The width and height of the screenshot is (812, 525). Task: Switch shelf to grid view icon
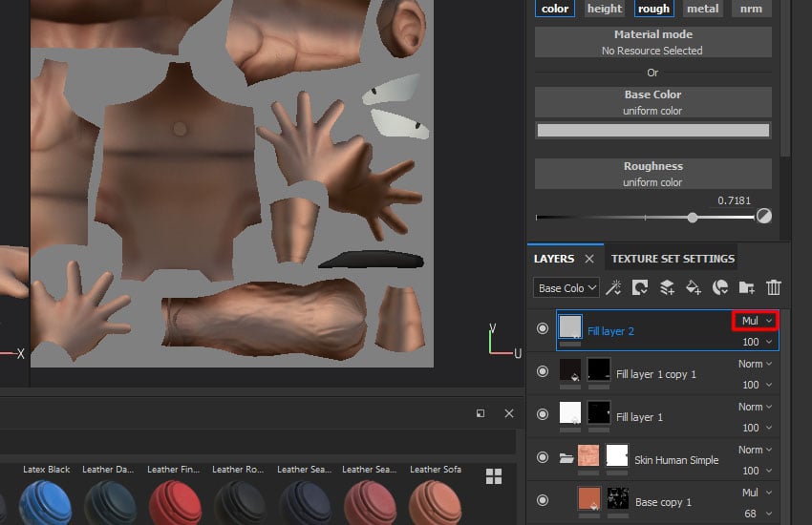(494, 476)
